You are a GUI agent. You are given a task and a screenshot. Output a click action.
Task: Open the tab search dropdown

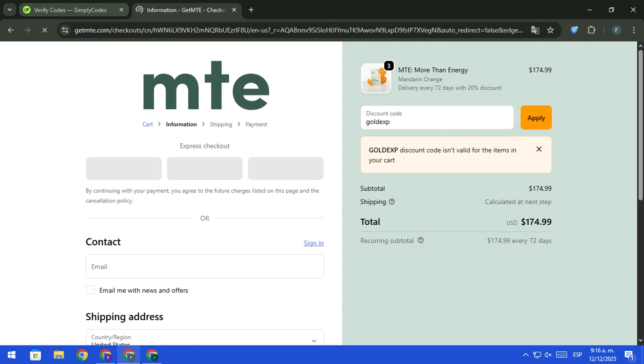pos(9,10)
